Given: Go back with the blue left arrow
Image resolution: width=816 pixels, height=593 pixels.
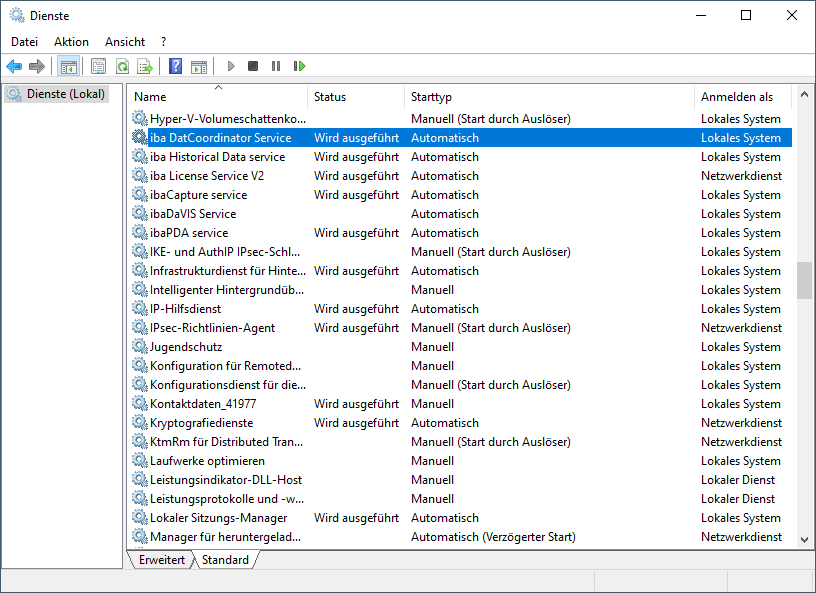Looking at the screenshot, I should 14,66.
